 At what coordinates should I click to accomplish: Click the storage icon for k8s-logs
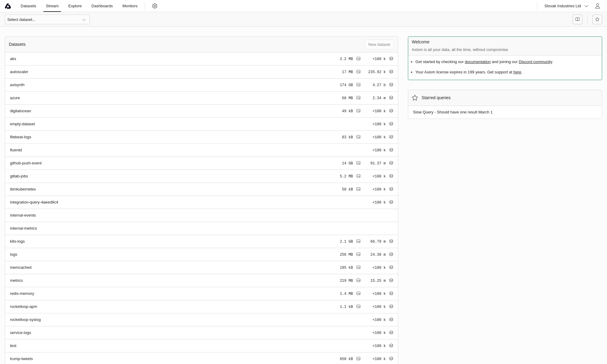point(358,241)
